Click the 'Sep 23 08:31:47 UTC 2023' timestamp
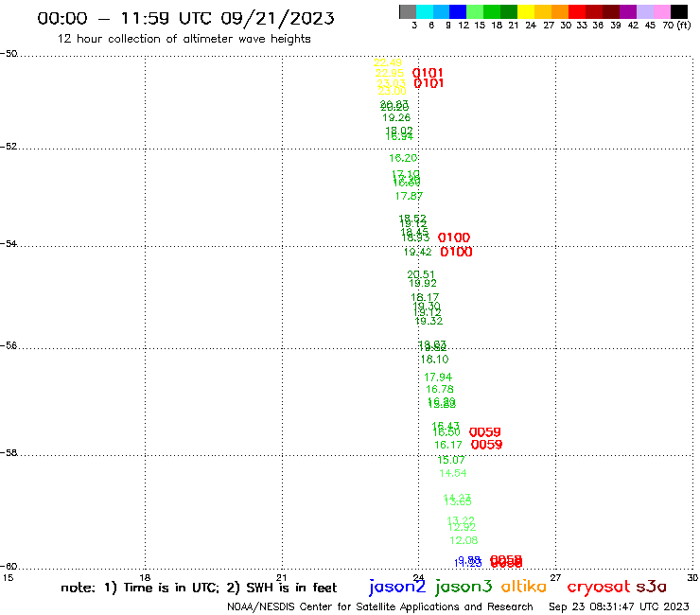 tap(619, 606)
